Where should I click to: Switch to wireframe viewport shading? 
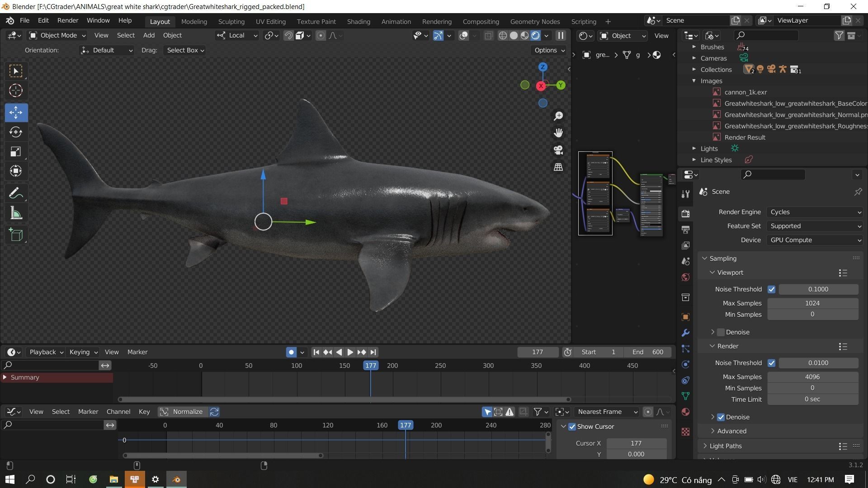[503, 36]
